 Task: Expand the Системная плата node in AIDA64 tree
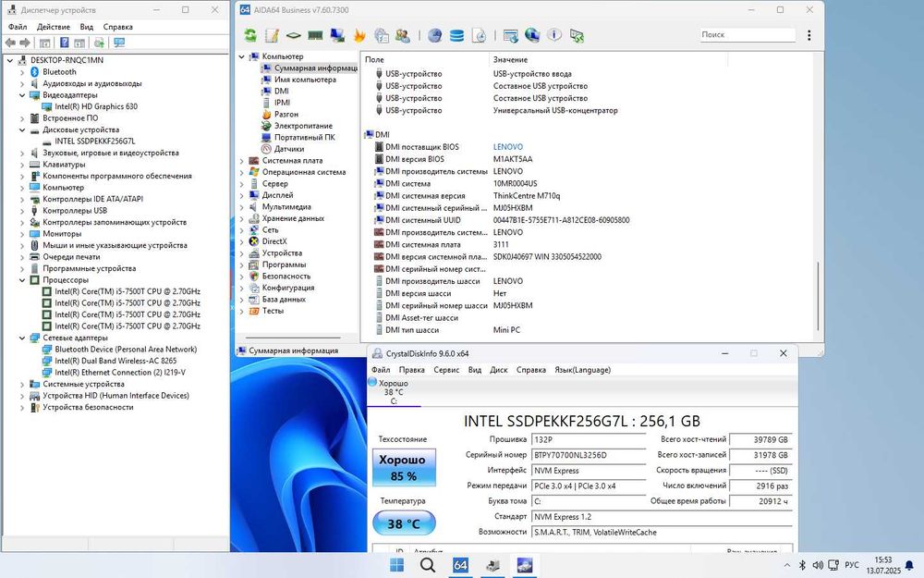pos(243,160)
